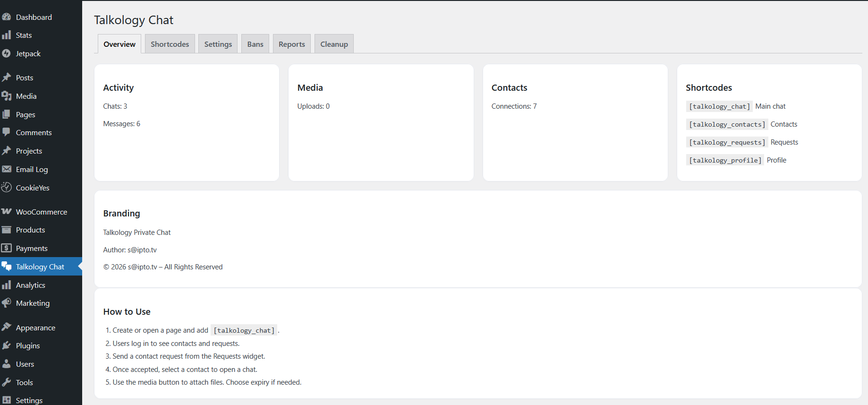This screenshot has width=868, height=405.
Task: Click the Users person icon
Action: click(x=6, y=364)
